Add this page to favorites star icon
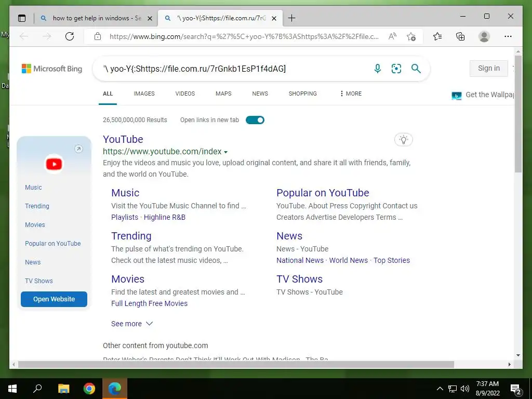Image resolution: width=532 pixels, height=399 pixels. point(411,36)
